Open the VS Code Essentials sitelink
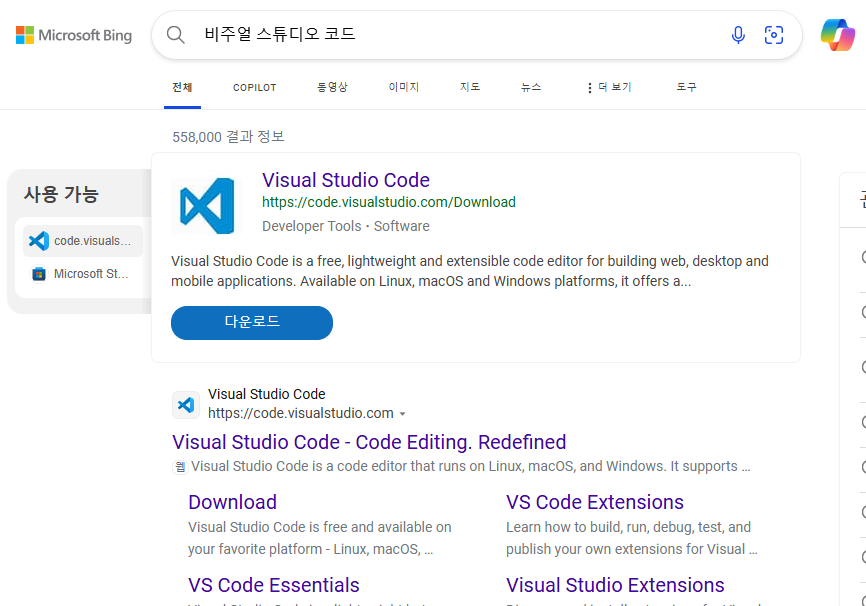Screen dimensions: 866x606 coord(273,585)
